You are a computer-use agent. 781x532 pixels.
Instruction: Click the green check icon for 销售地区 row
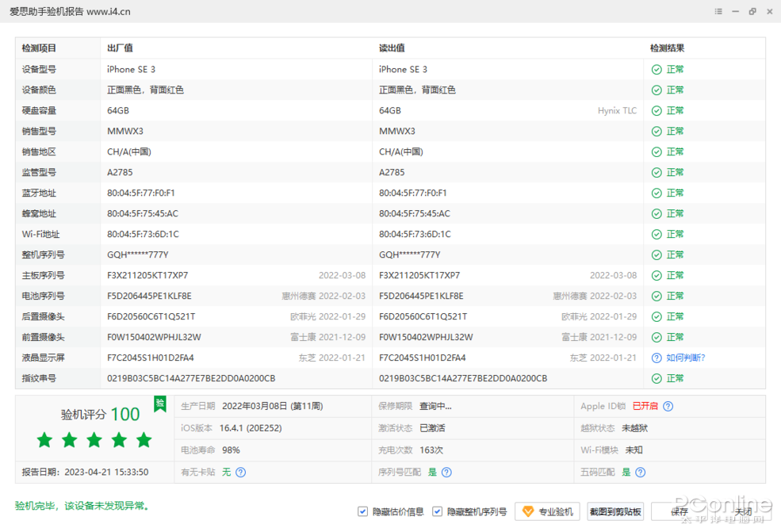coord(657,152)
